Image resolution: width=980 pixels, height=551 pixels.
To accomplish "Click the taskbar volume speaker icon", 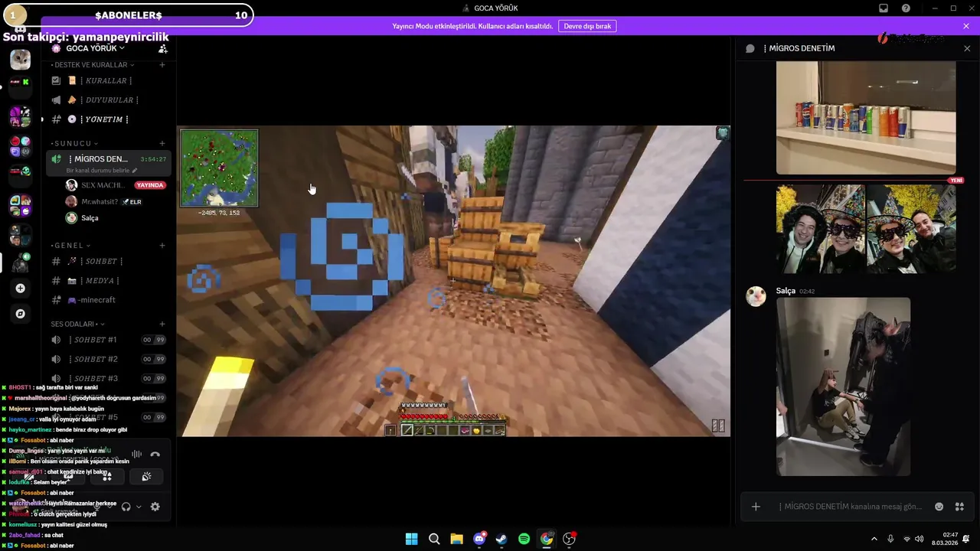I will pos(919,539).
